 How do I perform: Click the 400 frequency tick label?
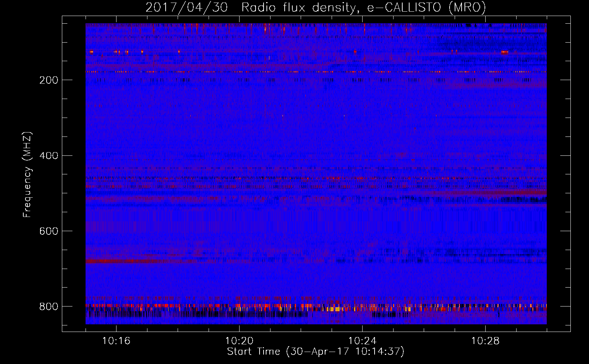point(49,156)
